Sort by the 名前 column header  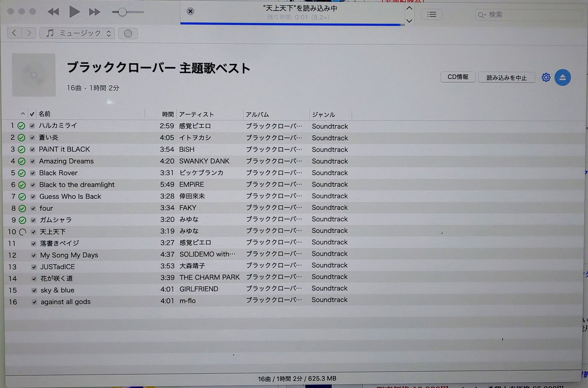tap(45, 114)
